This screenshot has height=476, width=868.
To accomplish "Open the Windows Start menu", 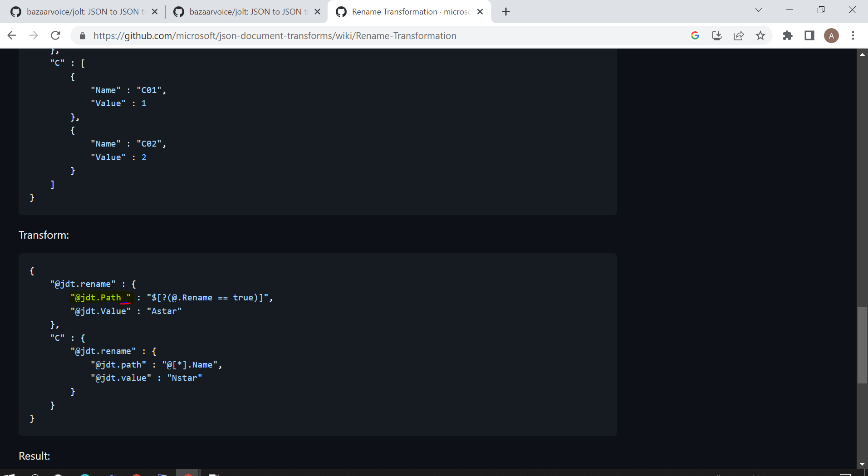I will [x=9, y=474].
